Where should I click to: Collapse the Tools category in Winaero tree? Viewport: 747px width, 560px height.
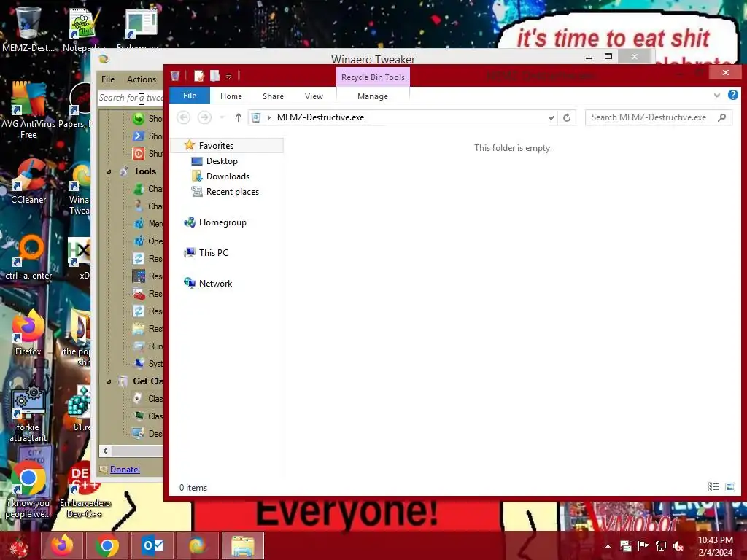tap(109, 171)
